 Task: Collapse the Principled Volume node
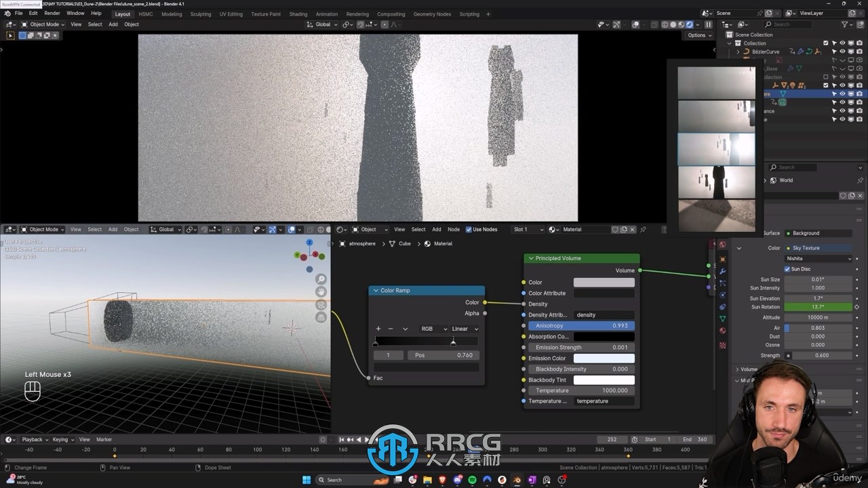click(x=531, y=258)
